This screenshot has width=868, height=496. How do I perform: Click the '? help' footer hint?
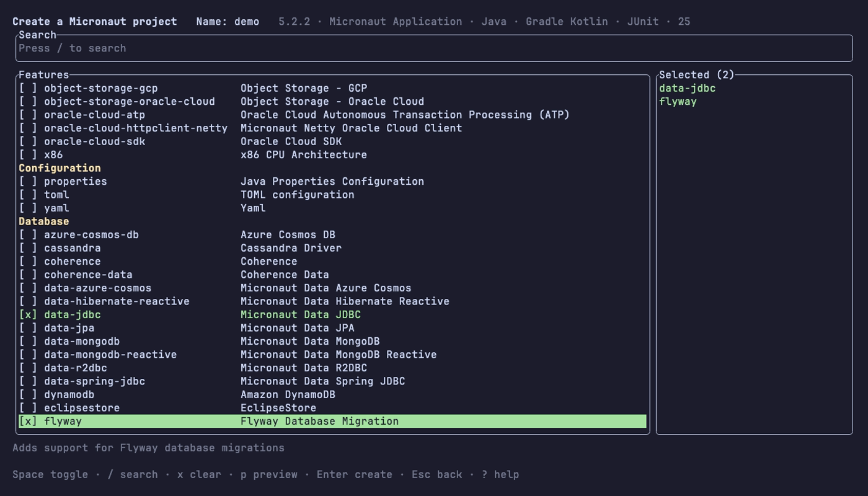click(x=500, y=474)
